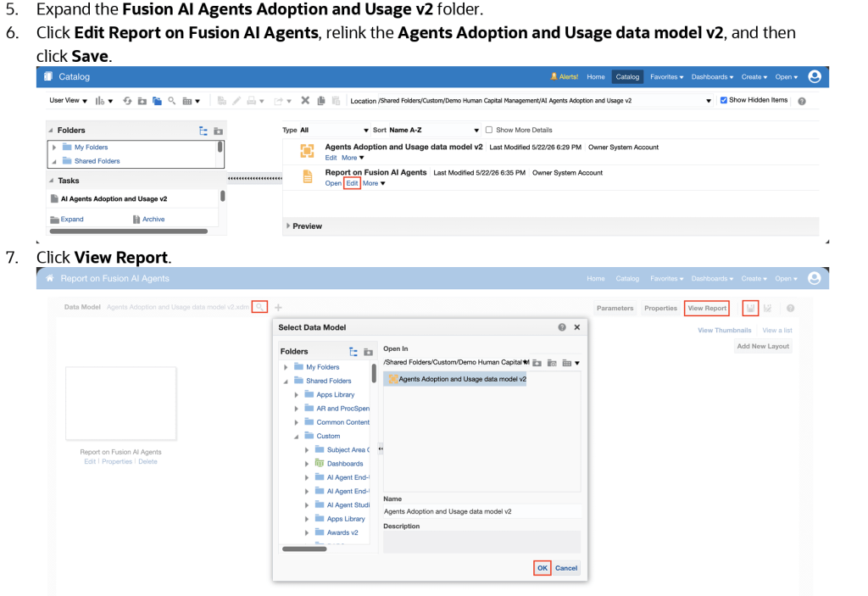Screen dimensions: 868x596
Task: Click the Alerts! bell in Catalog header
Action: tap(564, 76)
